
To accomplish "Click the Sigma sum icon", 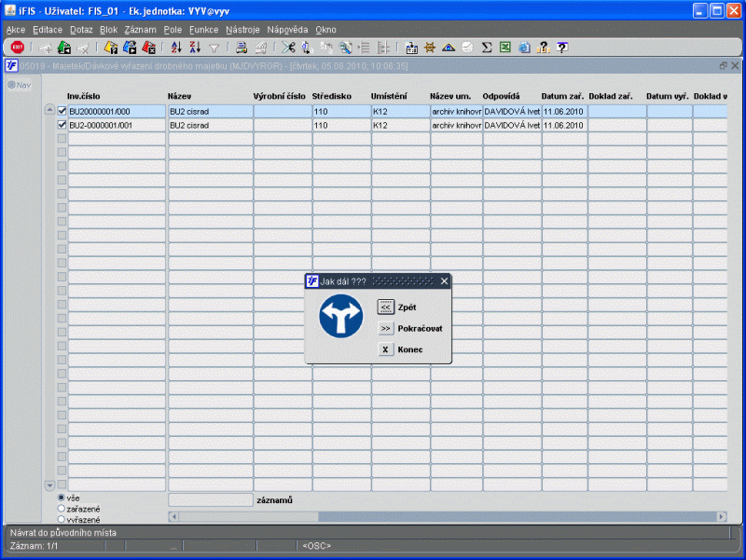I will [x=486, y=48].
